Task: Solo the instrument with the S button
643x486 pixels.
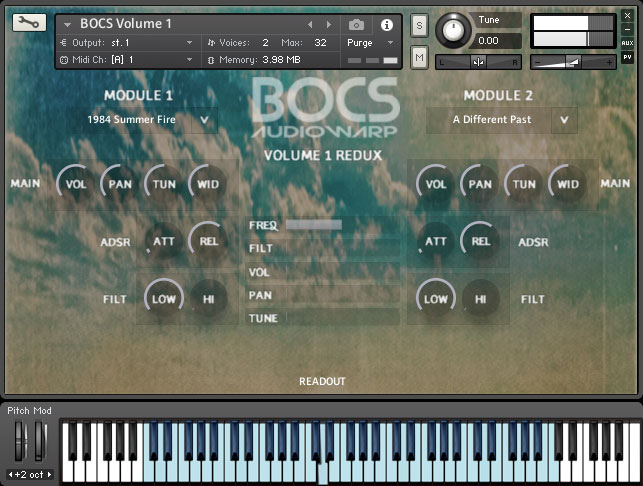Action: [419, 25]
